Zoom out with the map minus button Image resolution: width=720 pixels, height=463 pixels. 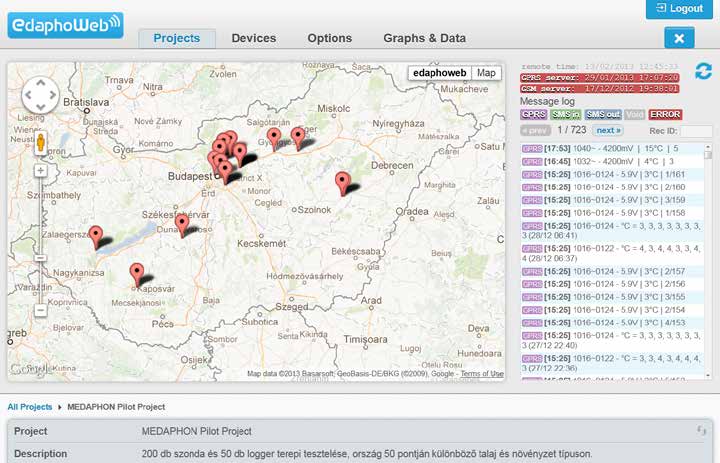pos(40,311)
